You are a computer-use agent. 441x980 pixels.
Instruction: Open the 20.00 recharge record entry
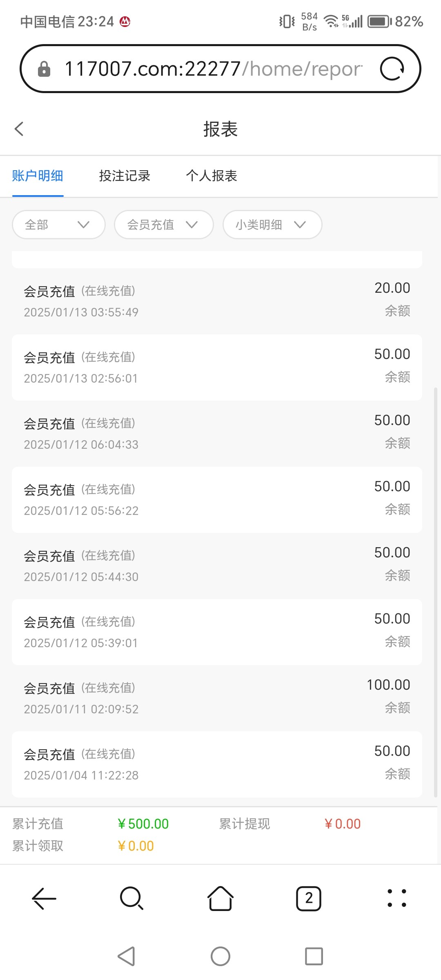pos(217,301)
